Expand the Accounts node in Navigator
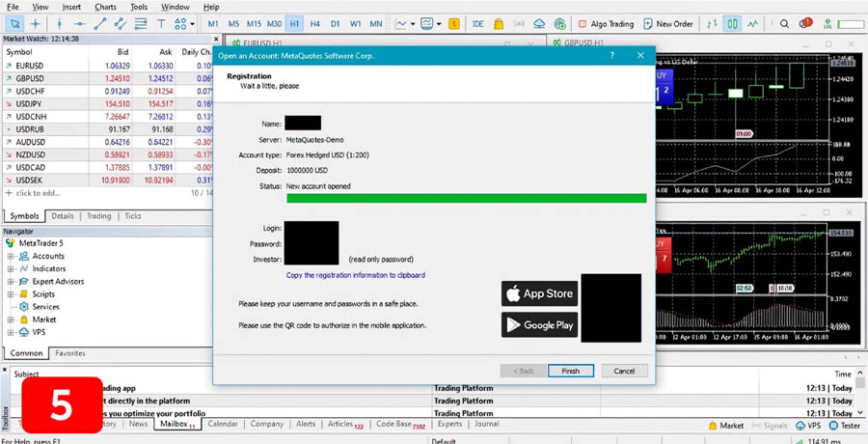 [x=10, y=256]
